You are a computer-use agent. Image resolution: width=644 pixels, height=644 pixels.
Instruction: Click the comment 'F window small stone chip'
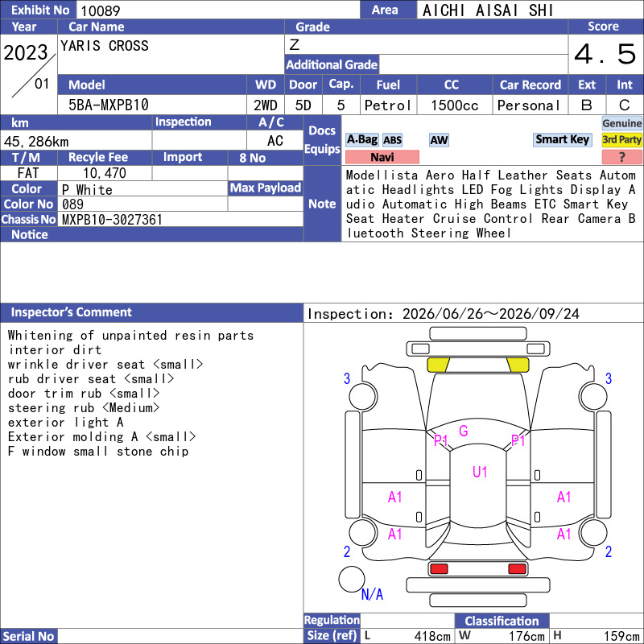coord(98,452)
